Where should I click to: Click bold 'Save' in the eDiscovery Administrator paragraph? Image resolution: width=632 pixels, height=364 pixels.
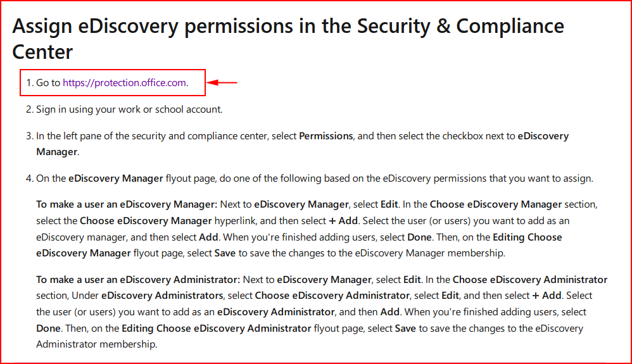point(405,328)
